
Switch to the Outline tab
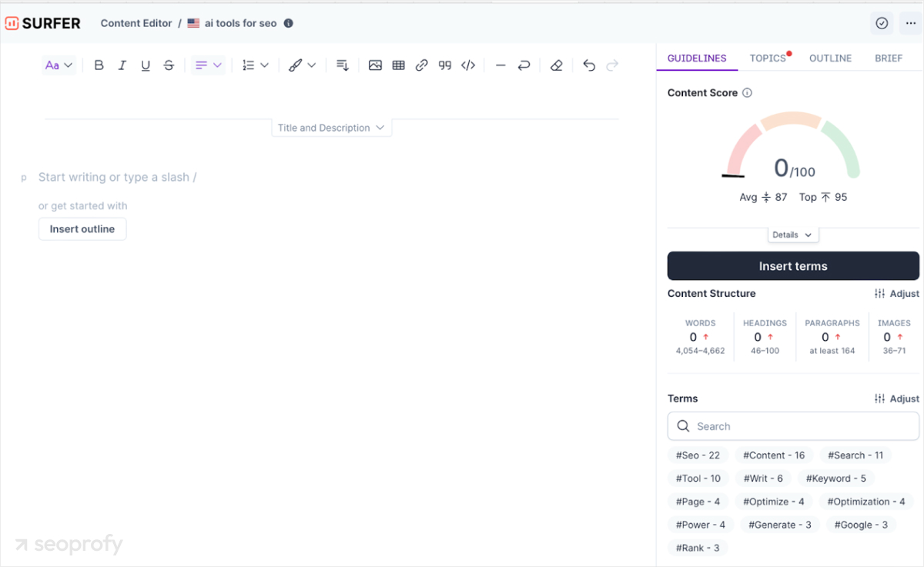tap(830, 58)
